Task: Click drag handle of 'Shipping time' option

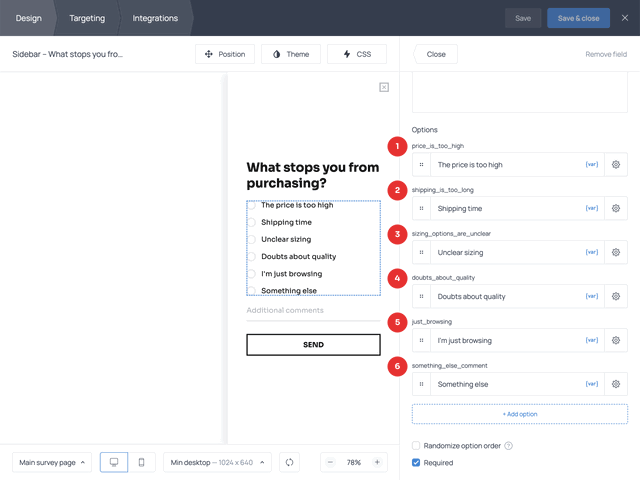Action: pyautogui.click(x=421, y=209)
